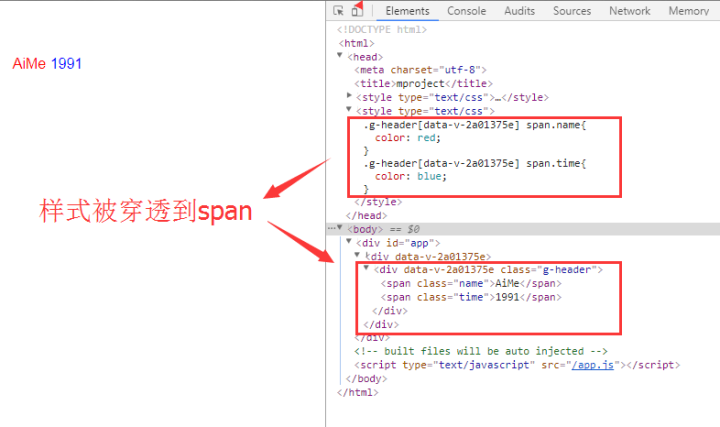
Task: Click the red AiMe text on page
Action: pos(29,64)
